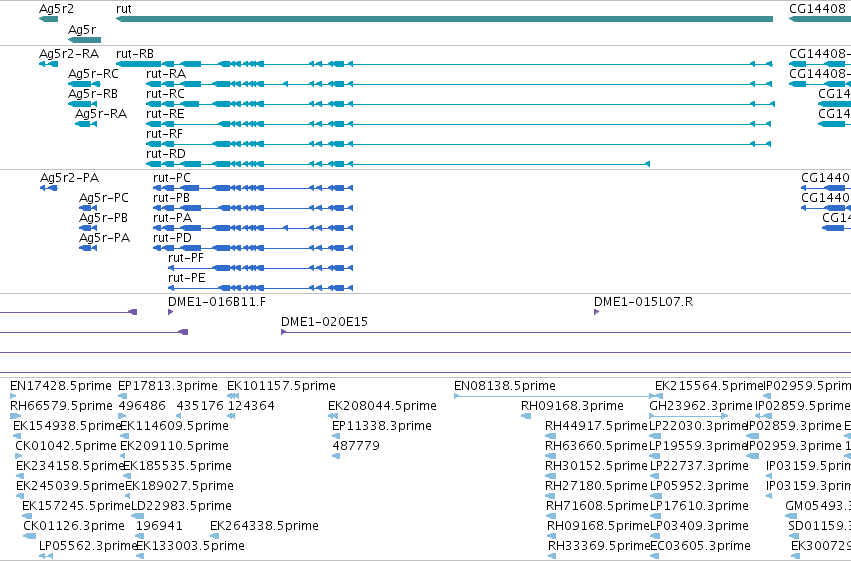Open the DME1-016B11.F clone label
851x561 pixels.
[217, 302]
